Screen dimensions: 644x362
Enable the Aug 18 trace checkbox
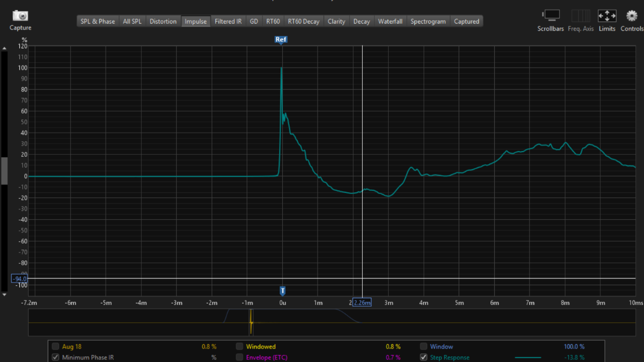55,346
